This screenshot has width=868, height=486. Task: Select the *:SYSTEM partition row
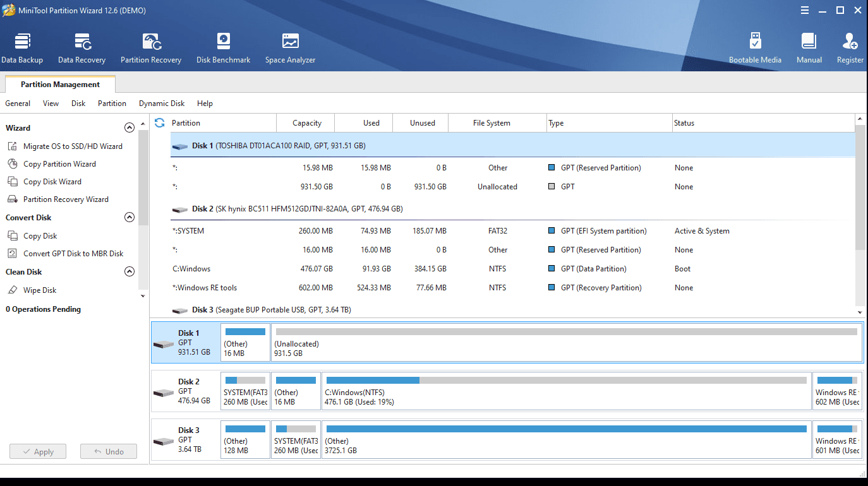pyautogui.click(x=512, y=231)
